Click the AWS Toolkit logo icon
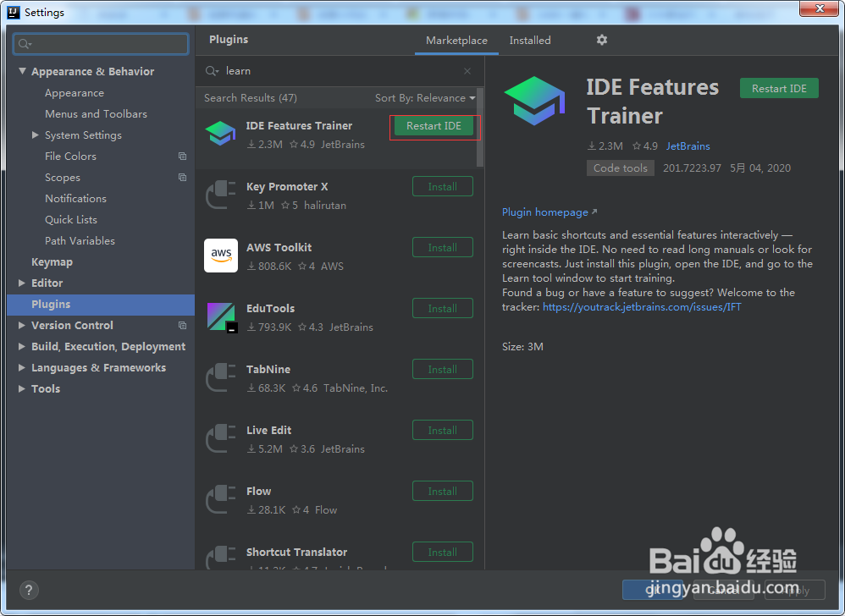Viewport: 845px width, 616px height. (221, 256)
